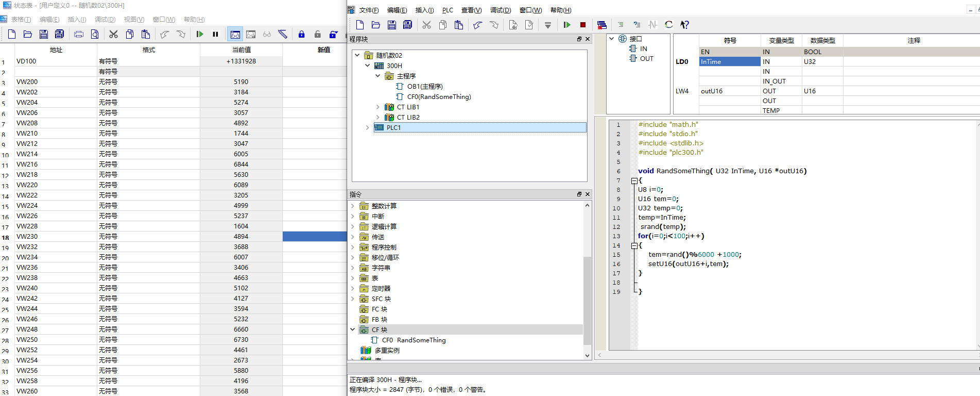This screenshot has width=980, height=396.
Task: Expand the PLC1 node
Action: [x=367, y=127]
